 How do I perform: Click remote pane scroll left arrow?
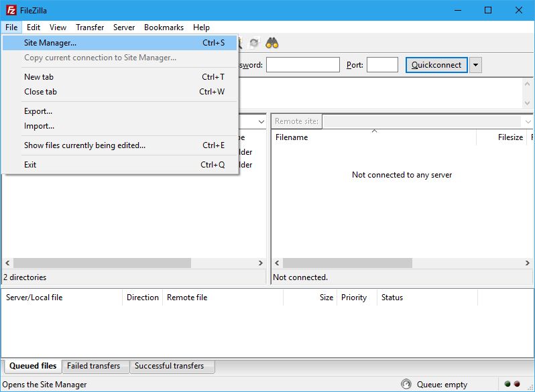coord(277,263)
